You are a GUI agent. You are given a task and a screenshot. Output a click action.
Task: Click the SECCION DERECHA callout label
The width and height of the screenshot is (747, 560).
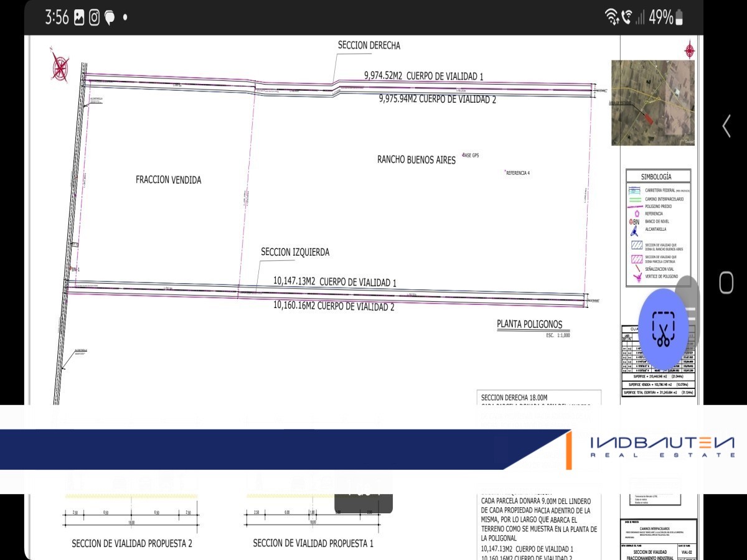coord(369,45)
